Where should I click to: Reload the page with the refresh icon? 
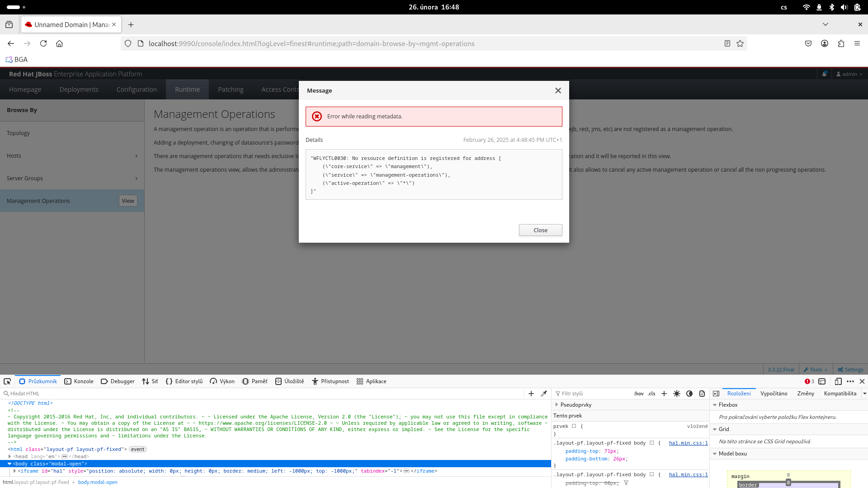(43, 44)
